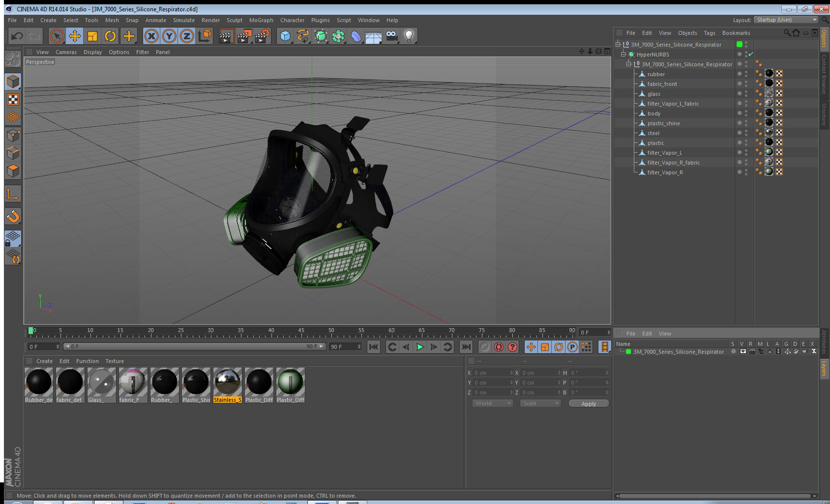Toggle automatic keyframing record button
Viewport: 830px width, 504px height.
(499, 347)
